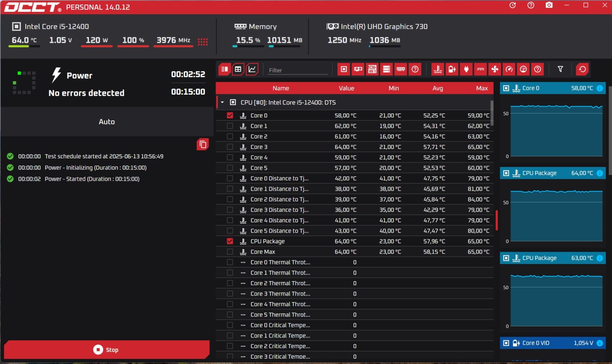Click the battery voltage filter icon
The width and height of the screenshot is (612, 364).
point(452,69)
